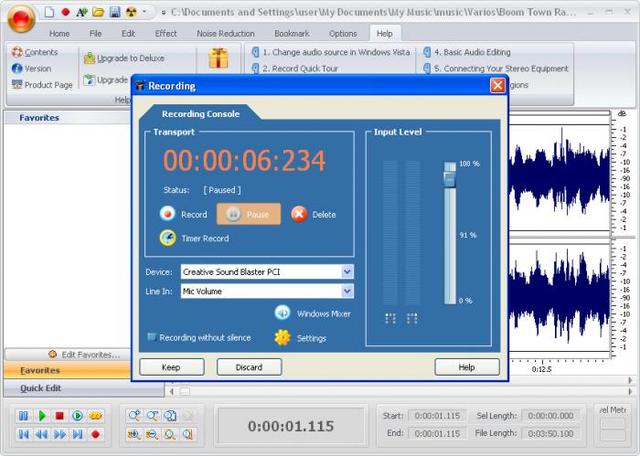The height and width of the screenshot is (456, 640).
Task: Click the Input Level volume slider handle
Action: click(x=450, y=178)
